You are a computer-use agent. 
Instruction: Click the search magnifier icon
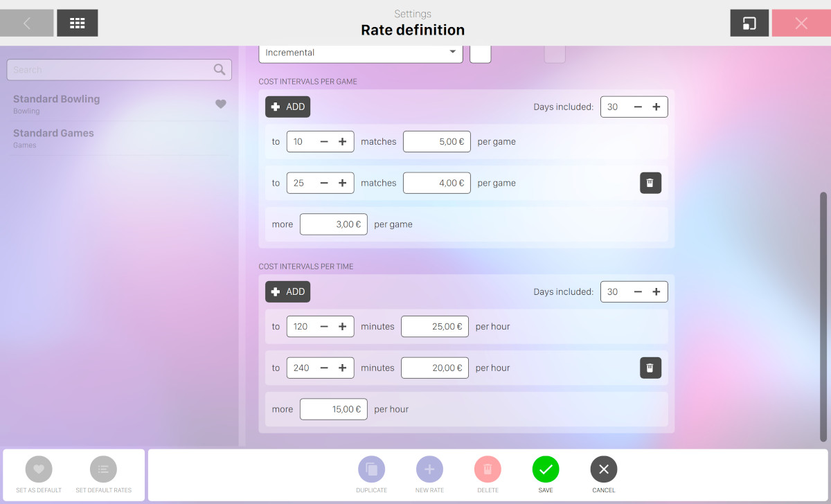[220, 69]
